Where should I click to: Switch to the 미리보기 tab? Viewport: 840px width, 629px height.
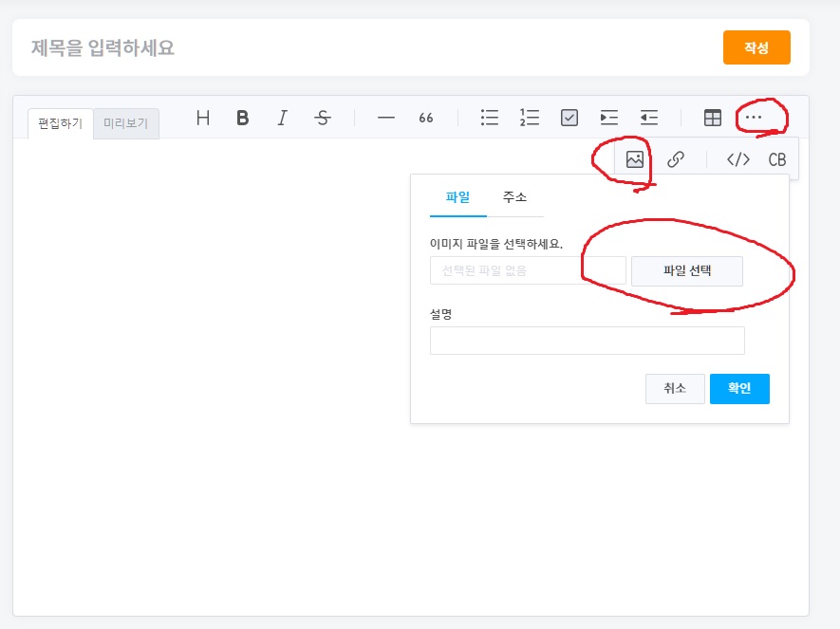[x=126, y=124]
